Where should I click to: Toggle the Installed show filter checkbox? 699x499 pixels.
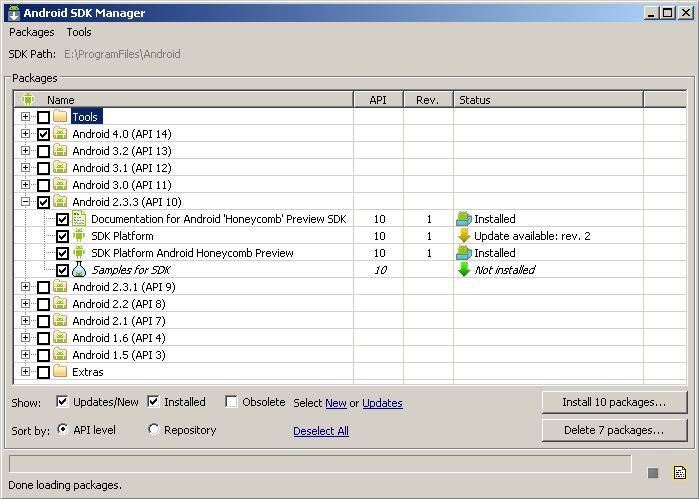153,401
